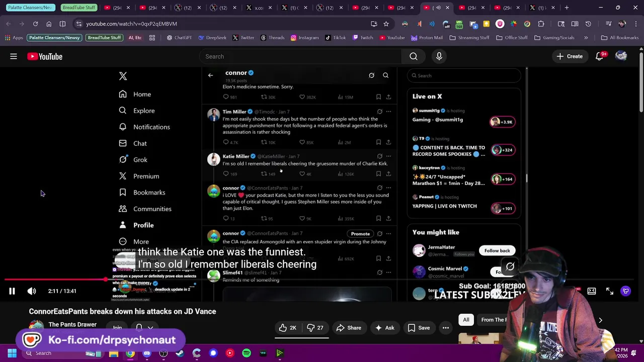Open the ChatGPT bookmark

(x=179, y=38)
